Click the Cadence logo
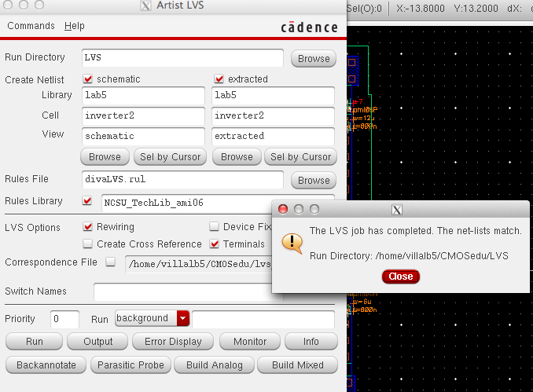 (x=309, y=27)
